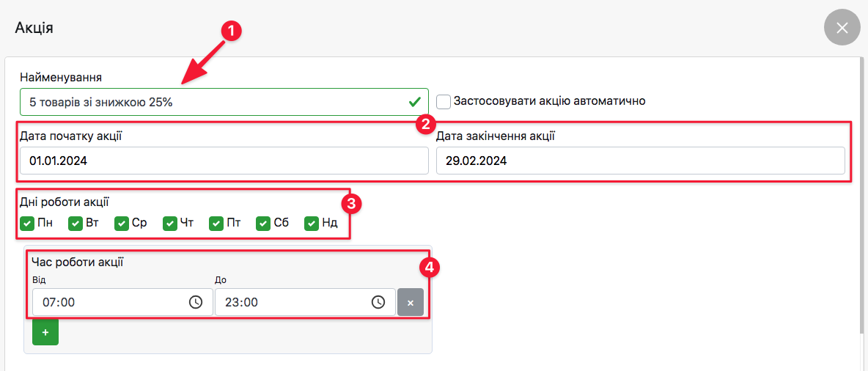The width and height of the screenshot is (868, 371).
Task: Disable the Сб day checkbox
Action: click(x=263, y=223)
